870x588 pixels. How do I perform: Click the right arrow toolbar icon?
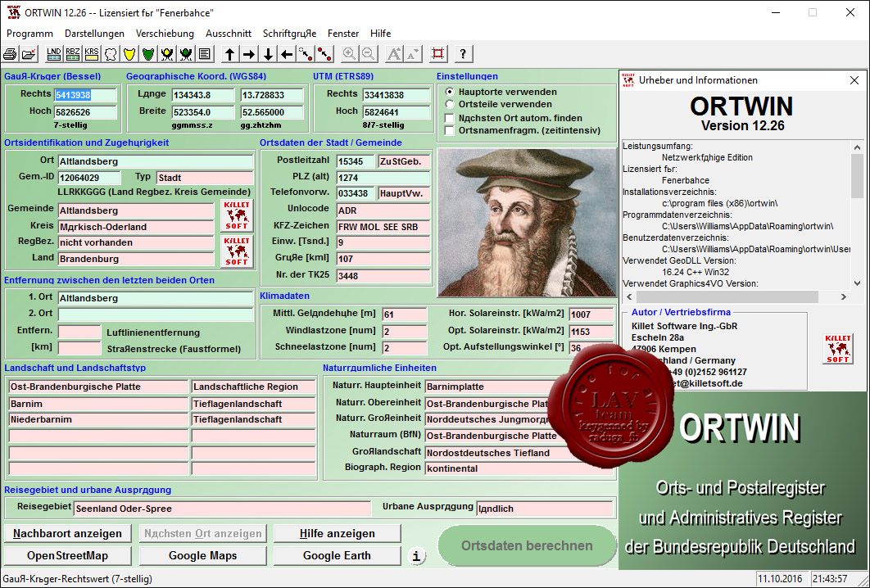249,54
